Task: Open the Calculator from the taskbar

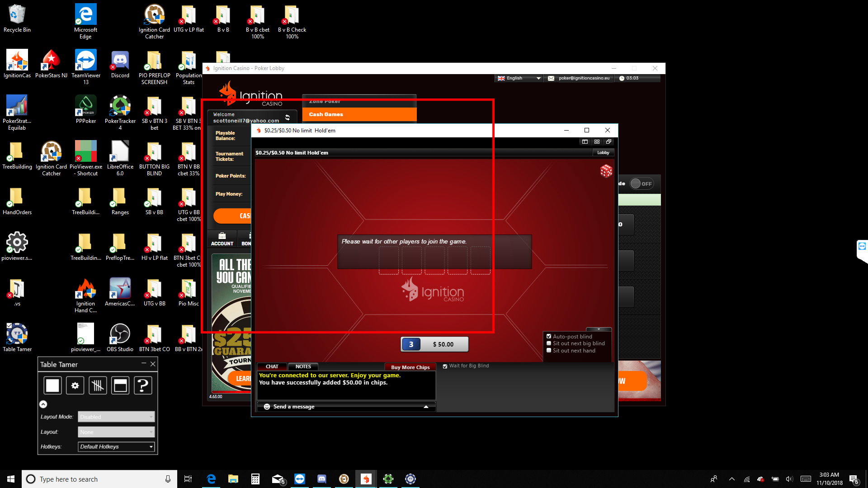Action: click(x=255, y=479)
